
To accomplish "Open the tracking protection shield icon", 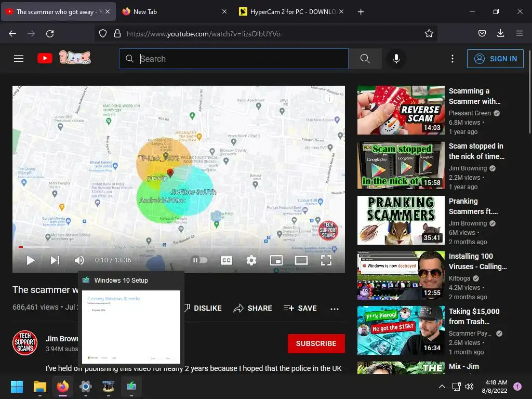I will coord(103,34).
